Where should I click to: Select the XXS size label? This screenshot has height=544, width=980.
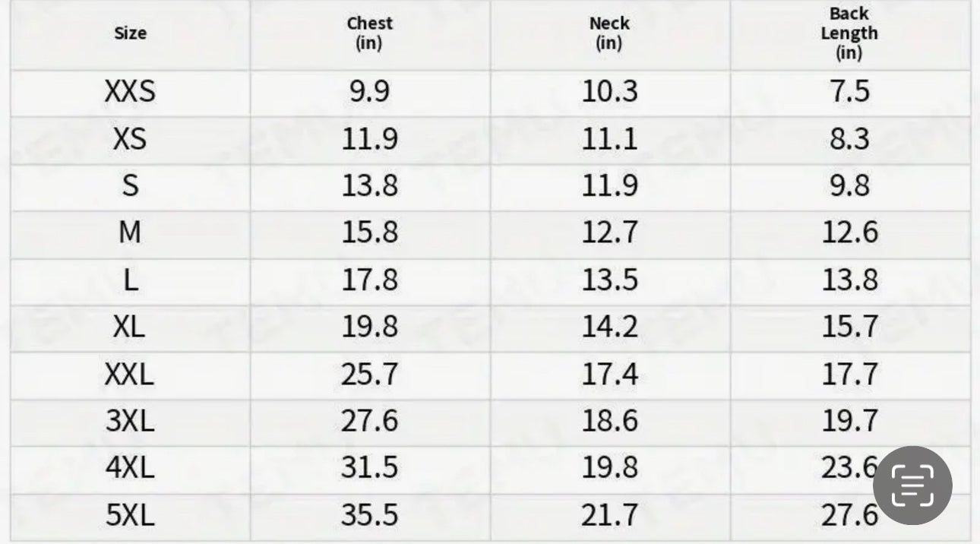click(x=130, y=92)
